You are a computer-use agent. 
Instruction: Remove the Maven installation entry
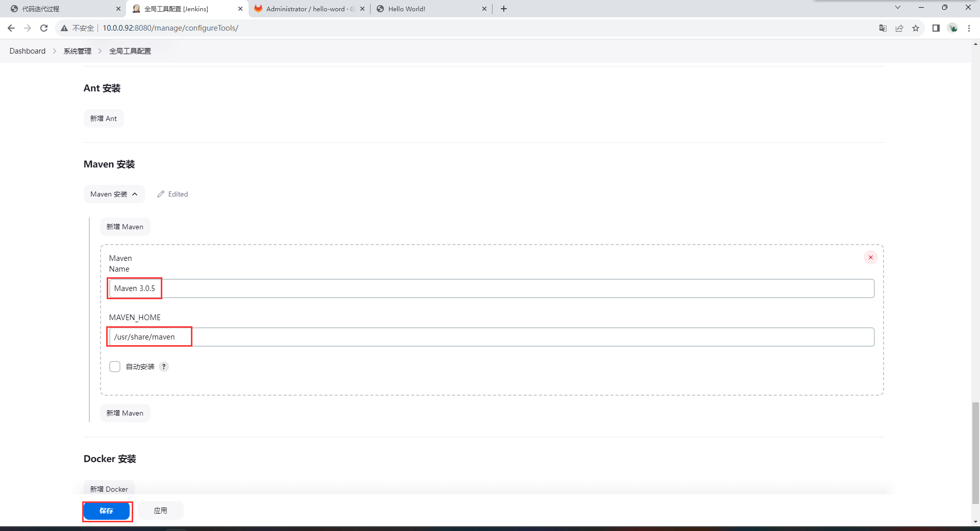[871, 257]
